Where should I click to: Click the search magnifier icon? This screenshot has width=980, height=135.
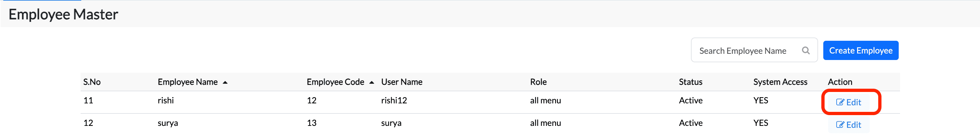pos(805,50)
